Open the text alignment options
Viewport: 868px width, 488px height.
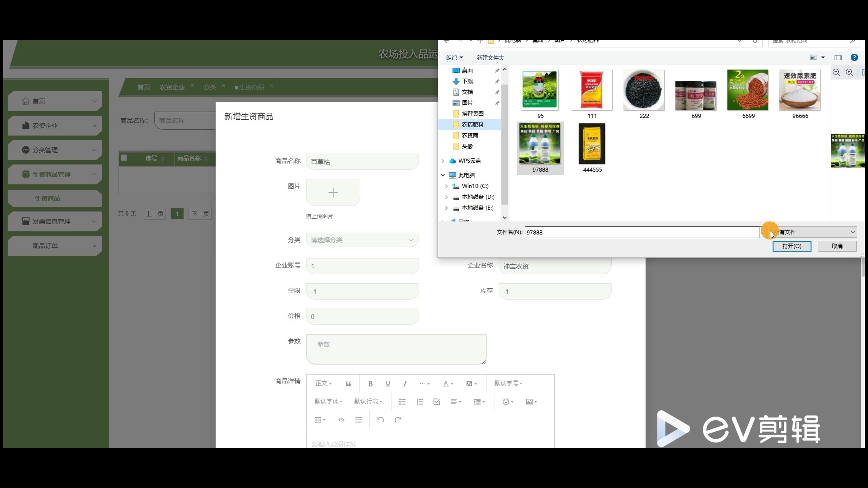(456, 402)
